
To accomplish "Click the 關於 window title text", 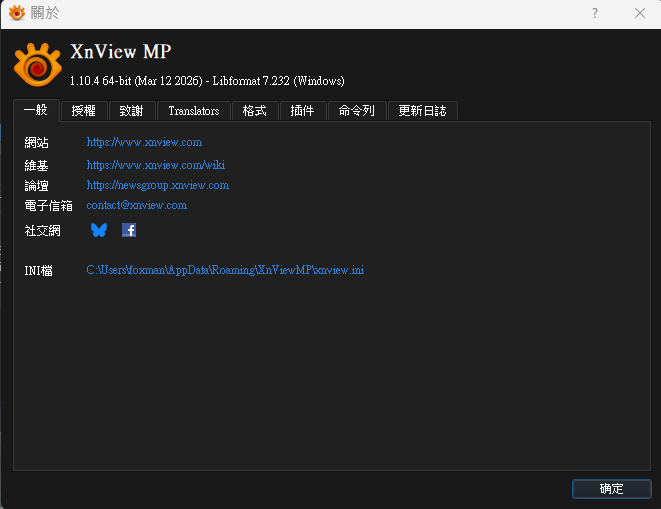I will [x=45, y=13].
